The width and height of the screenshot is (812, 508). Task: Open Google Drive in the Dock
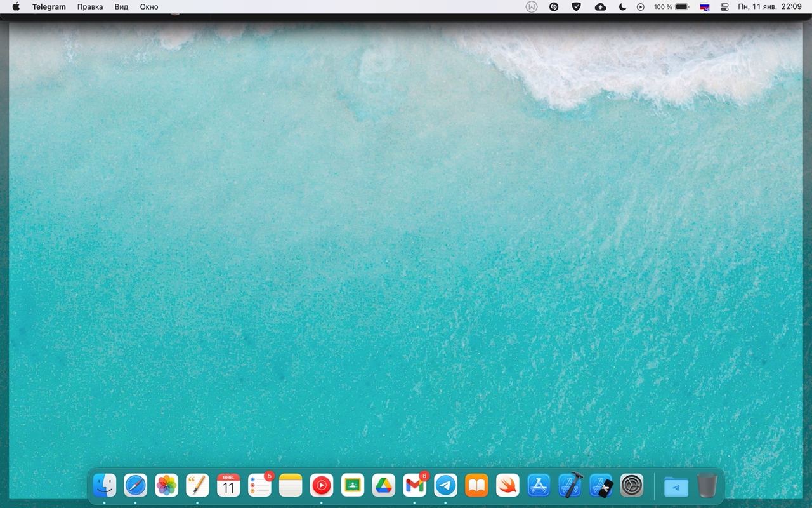click(x=384, y=486)
